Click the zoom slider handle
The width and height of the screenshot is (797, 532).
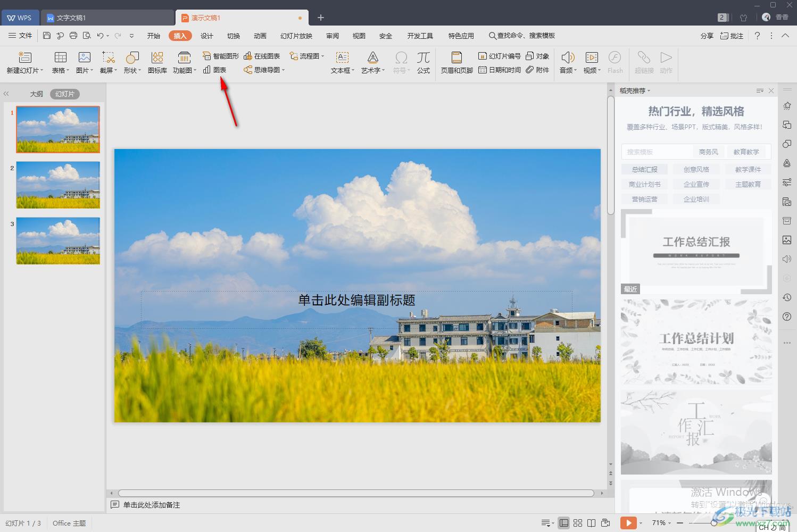[713, 523]
